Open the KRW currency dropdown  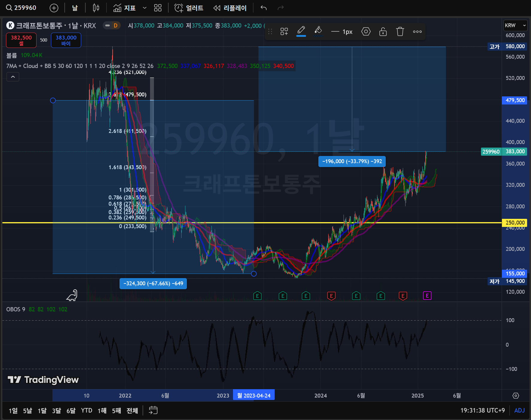[x=515, y=25]
